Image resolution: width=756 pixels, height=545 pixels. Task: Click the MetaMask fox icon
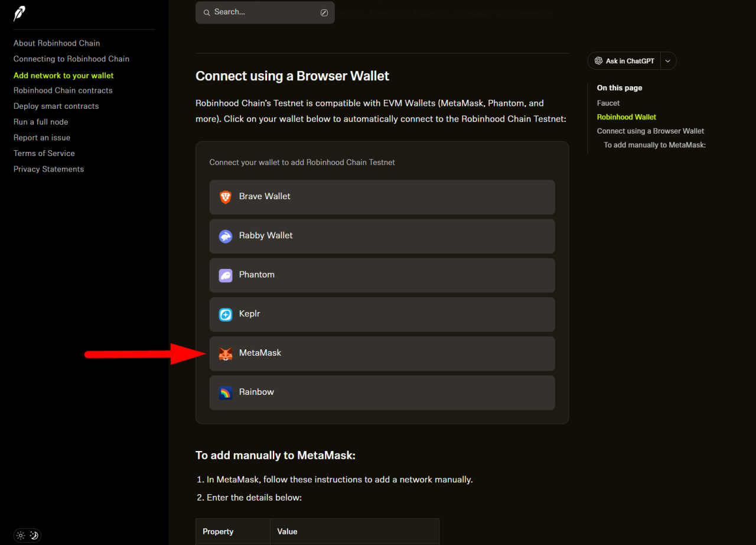[x=226, y=353]
